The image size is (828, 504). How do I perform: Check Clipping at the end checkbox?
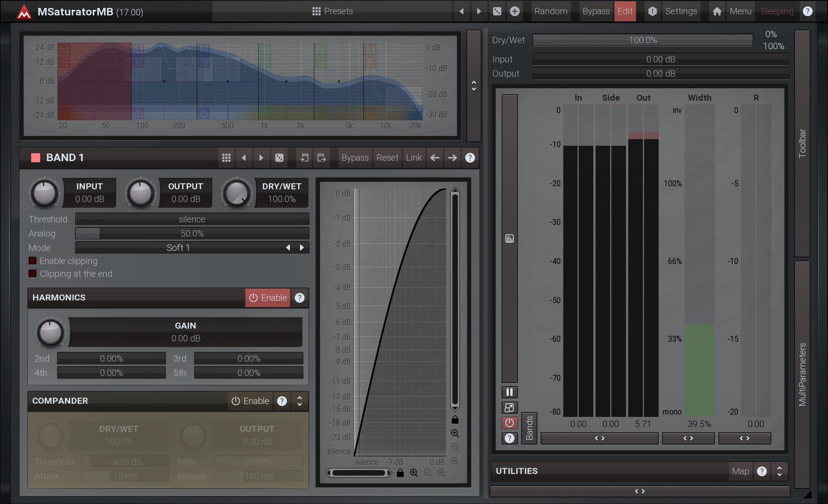tap(33, 273)
